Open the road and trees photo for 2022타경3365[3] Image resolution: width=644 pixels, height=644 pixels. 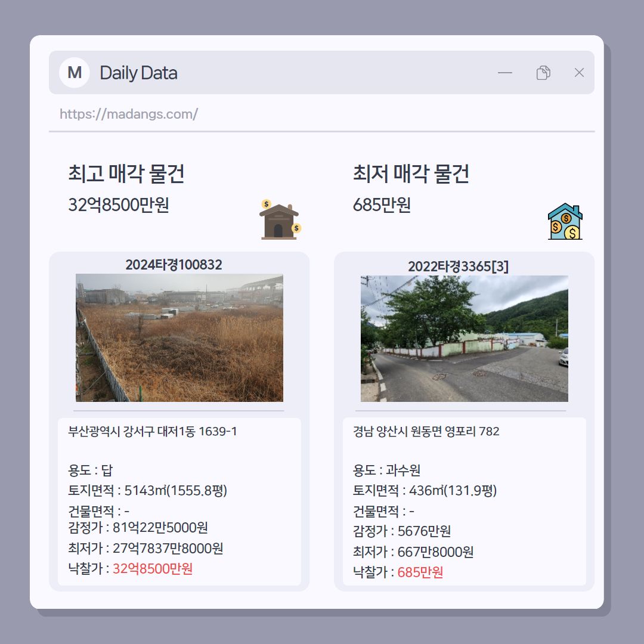464,339
